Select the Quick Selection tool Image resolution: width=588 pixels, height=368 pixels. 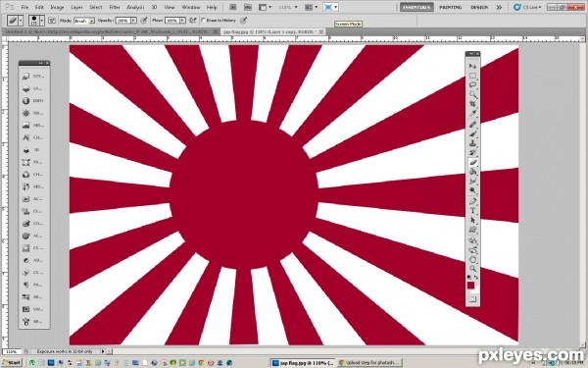(472, 94)
